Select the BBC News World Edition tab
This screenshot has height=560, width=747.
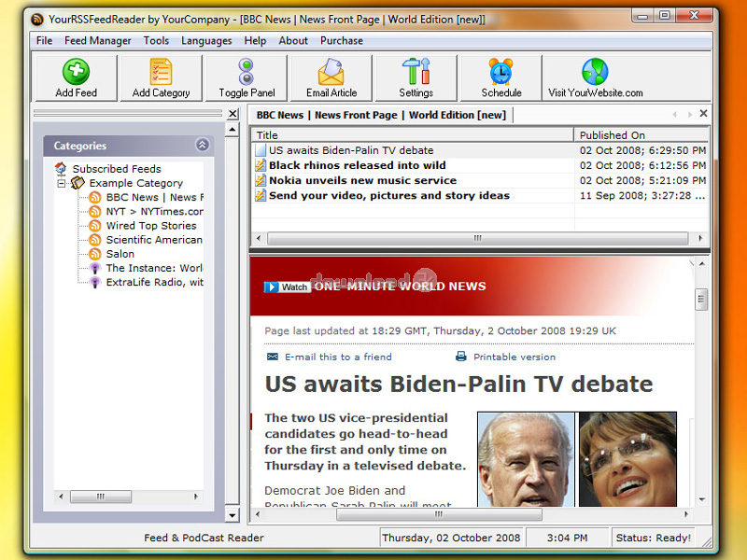pyautogui.click(x=381, y=115)
